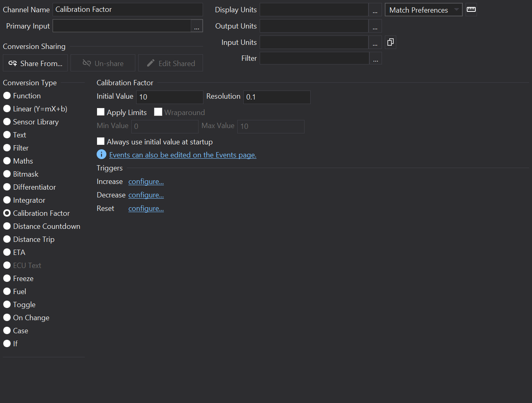This screenshot has height=403, width=532.
Task: Tick Always use initial value at startup
Action: click(x=101, y=142)
